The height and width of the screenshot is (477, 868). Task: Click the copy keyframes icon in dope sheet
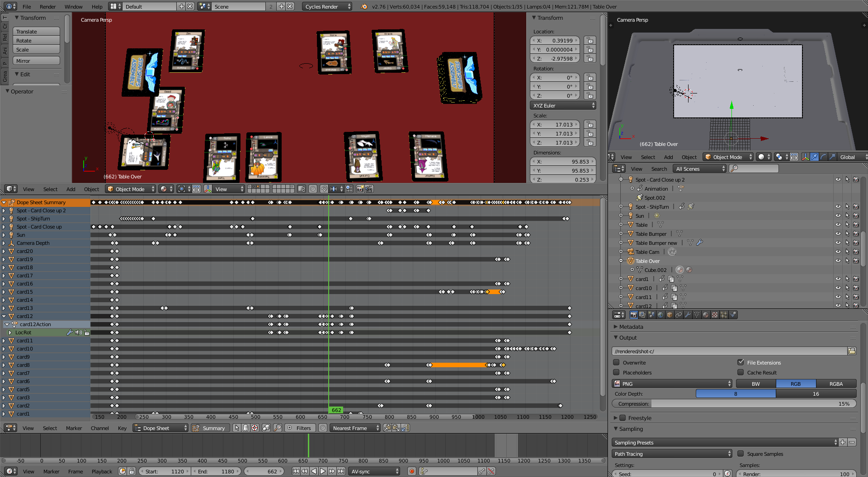point(387,428)
